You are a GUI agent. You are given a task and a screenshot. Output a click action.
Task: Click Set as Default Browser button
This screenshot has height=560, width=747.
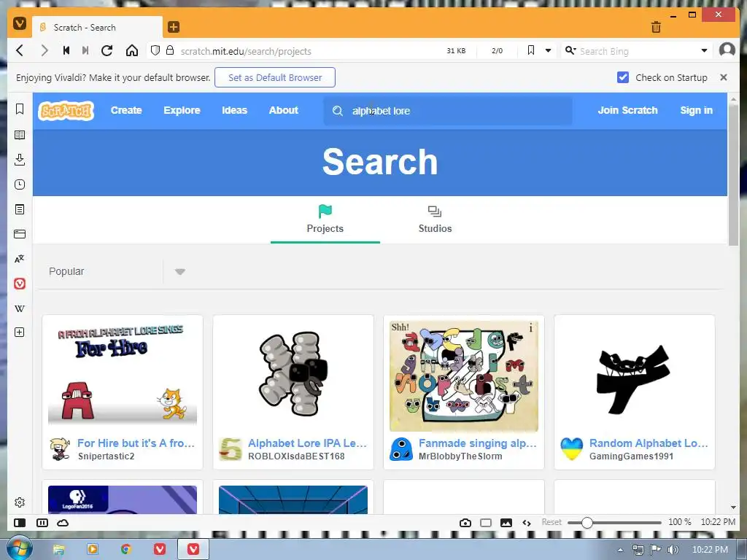(x=275, y=77)
